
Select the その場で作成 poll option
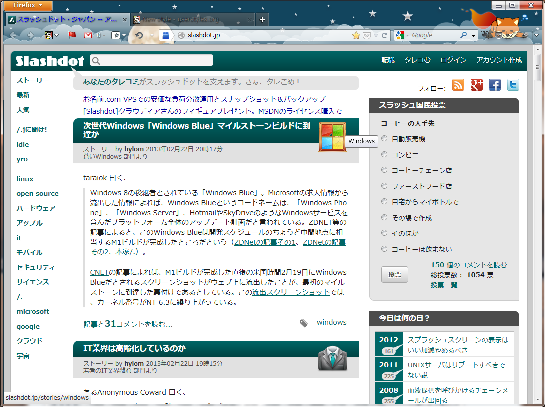click(384, 217)
